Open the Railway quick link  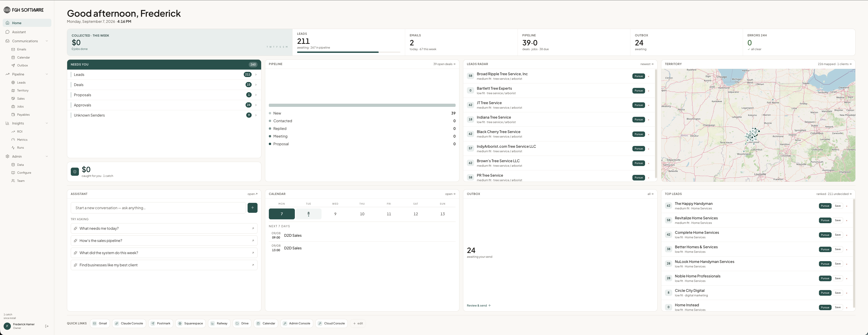click(219, 323)
